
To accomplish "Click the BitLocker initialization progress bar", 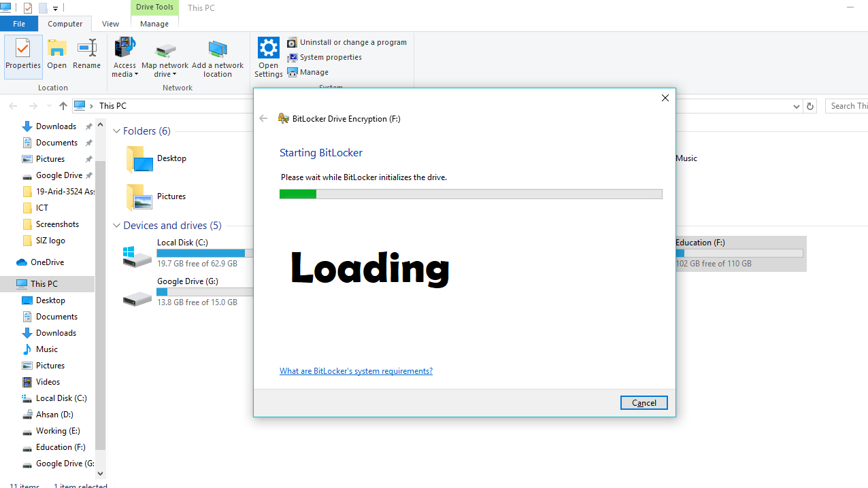I will pyautogui.click(x=471, y=194).
